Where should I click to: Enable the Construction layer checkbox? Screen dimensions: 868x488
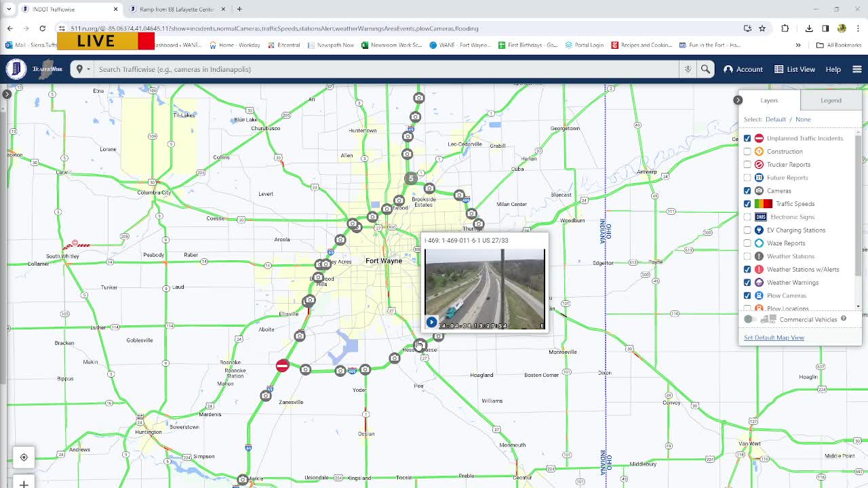(748, 151)
